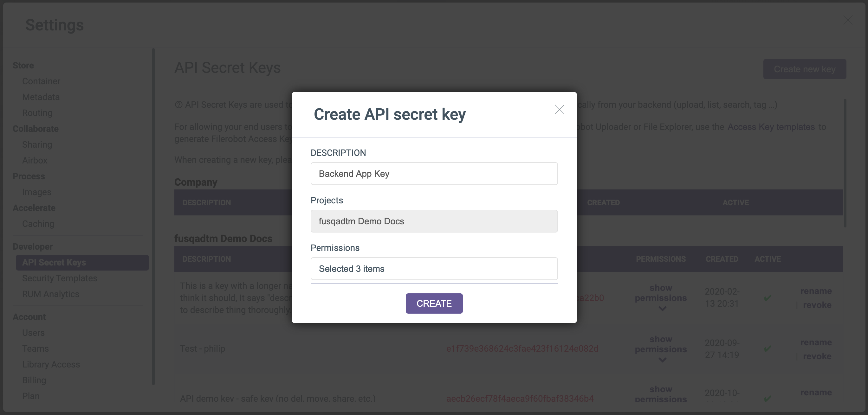Close the Create API secret key dialog
Screen dimensions: 868x415
click(559, 110)
